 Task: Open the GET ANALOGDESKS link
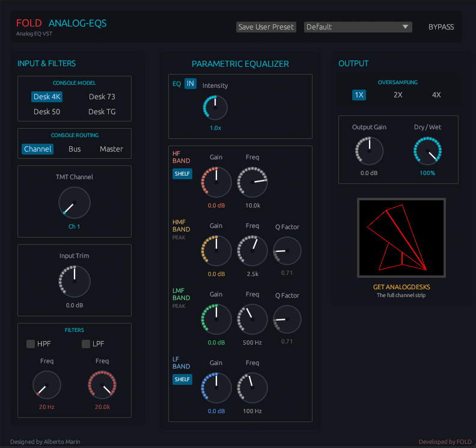coord(401,287)
